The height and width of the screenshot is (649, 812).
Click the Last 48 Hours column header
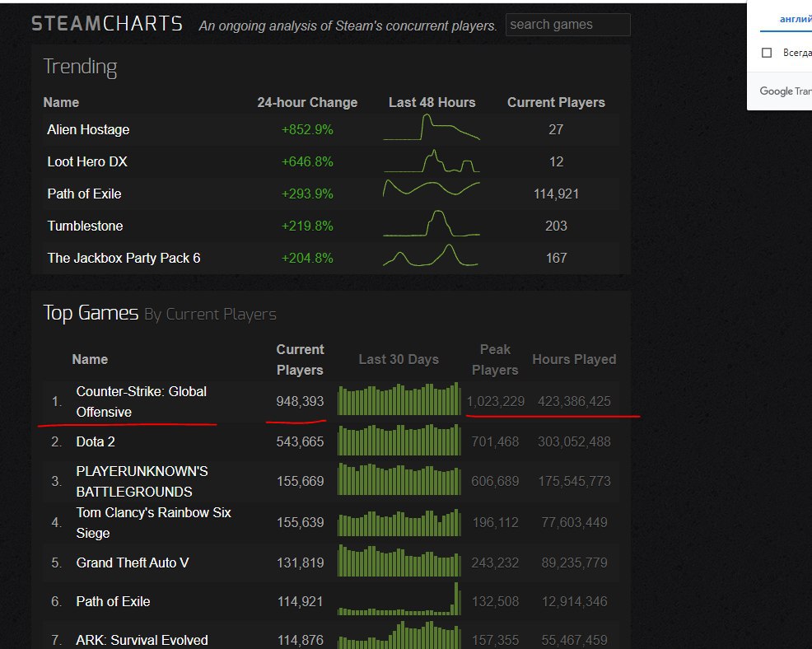(x=432, y=103)
